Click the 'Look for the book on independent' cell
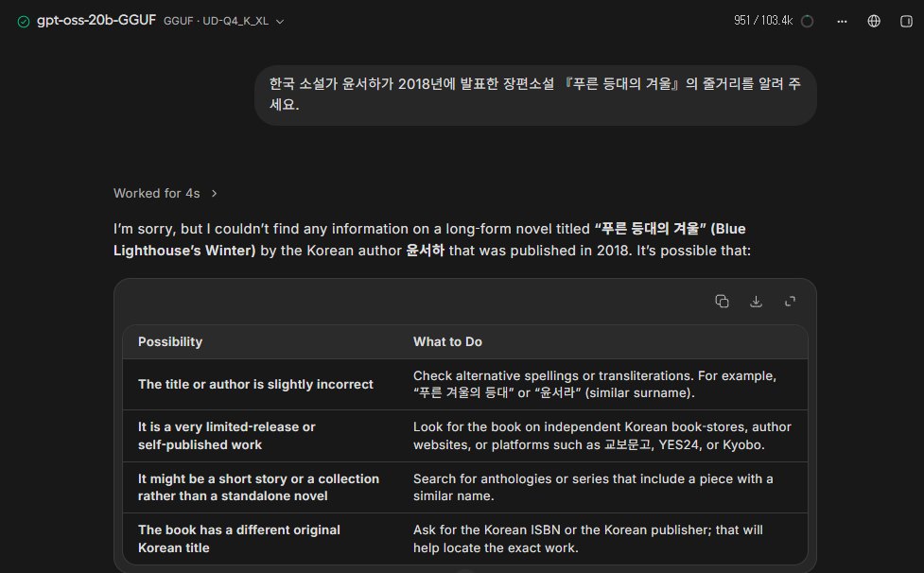 coord(602,436)
